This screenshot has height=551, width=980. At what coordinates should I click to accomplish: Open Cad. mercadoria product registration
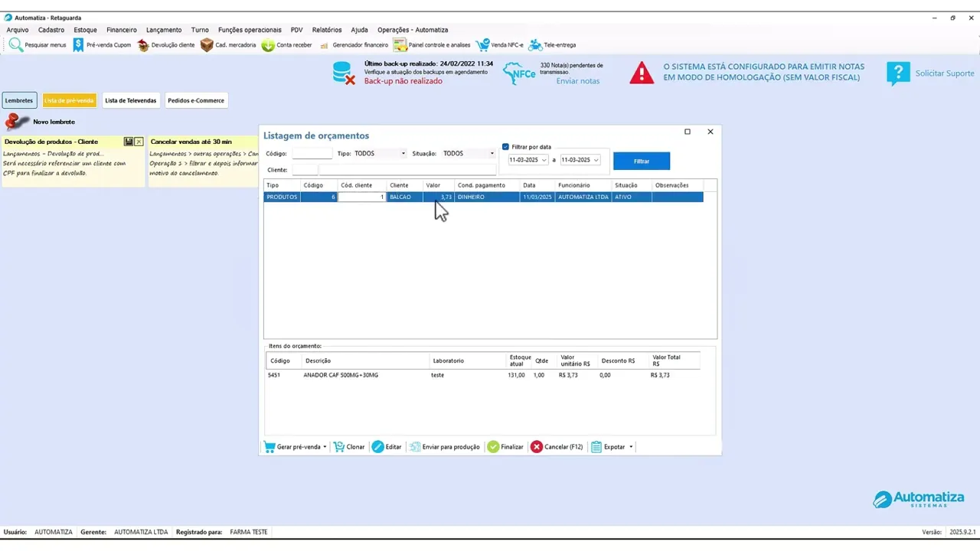point(228,45)
